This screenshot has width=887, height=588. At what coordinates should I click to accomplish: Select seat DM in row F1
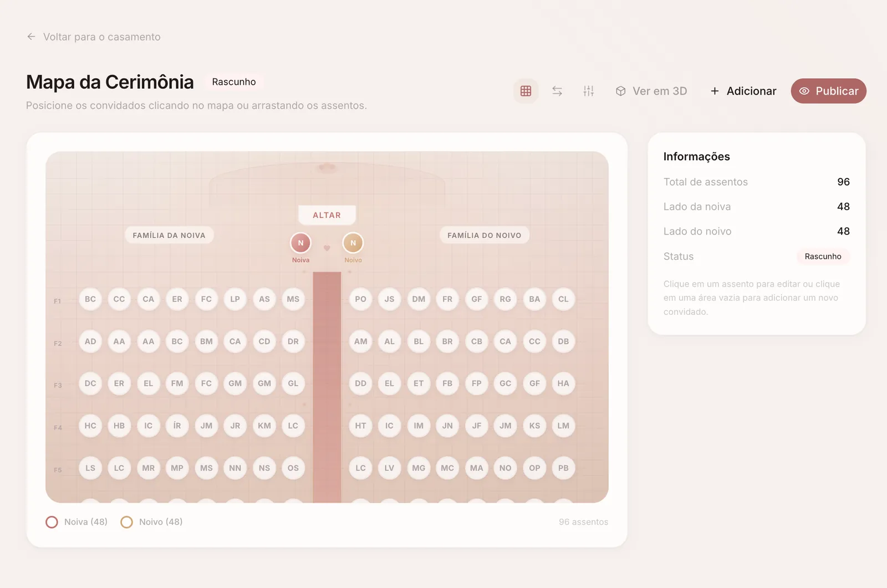click(419, 299)
